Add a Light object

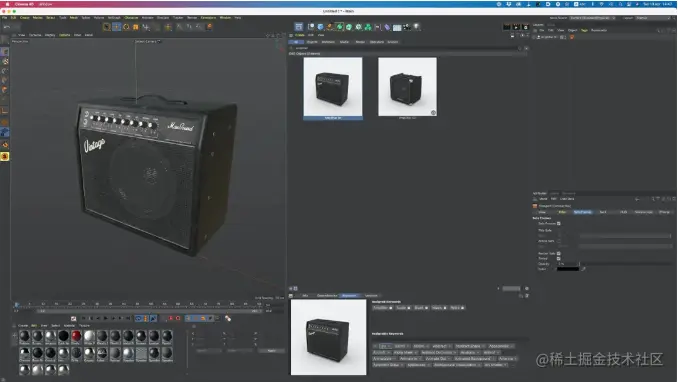416,27
